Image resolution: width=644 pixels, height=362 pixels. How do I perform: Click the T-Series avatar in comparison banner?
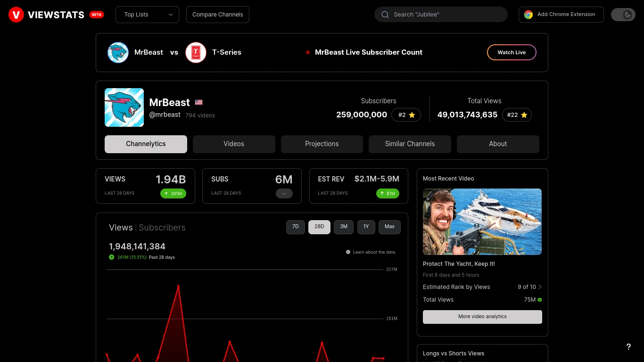pyautogui.click(x=196, y=52)
